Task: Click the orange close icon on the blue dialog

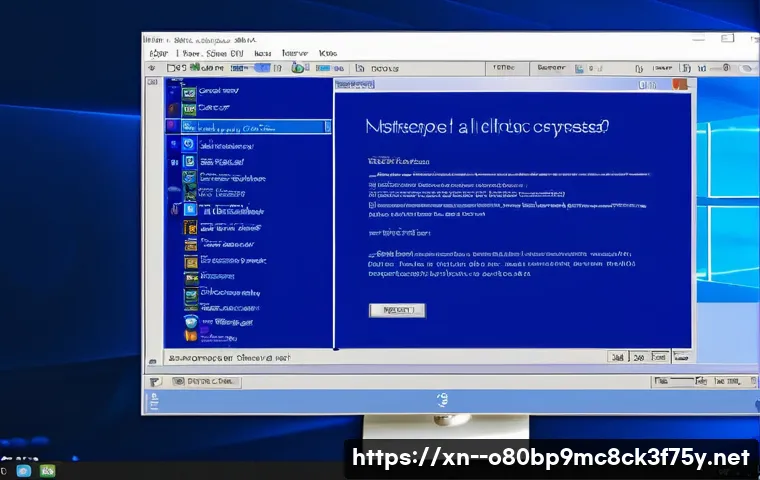Action: click(682, 87)
